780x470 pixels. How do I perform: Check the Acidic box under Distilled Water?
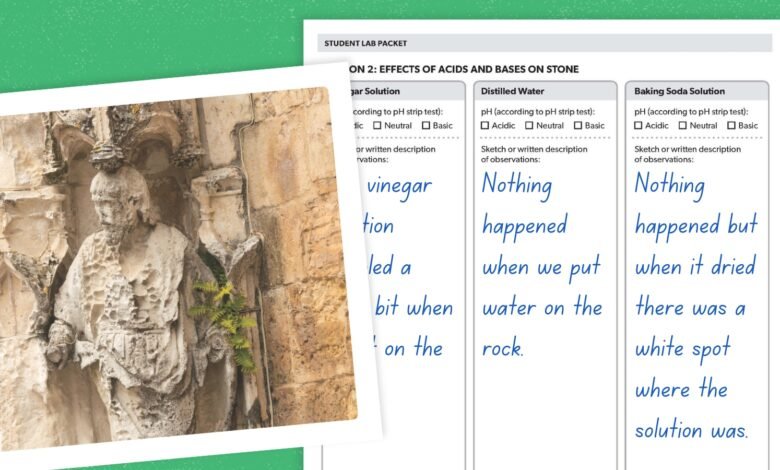[x=485, y=126]
